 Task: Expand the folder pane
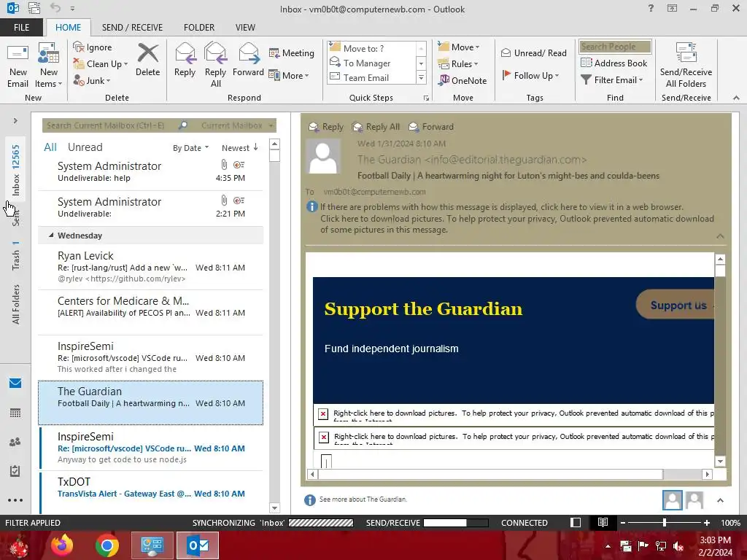(x=15, y=121)
